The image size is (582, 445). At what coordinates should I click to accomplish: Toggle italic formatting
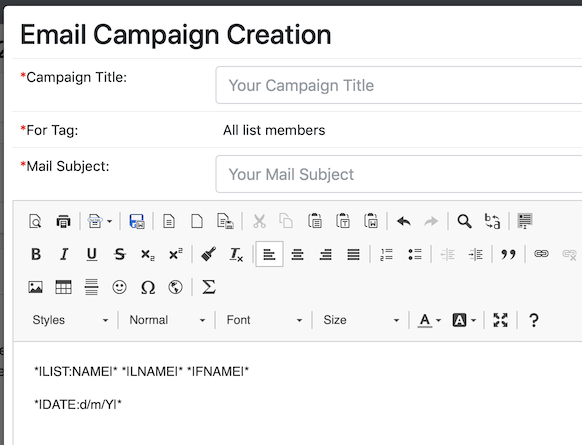pyautogui.click(x=64, y=254)
